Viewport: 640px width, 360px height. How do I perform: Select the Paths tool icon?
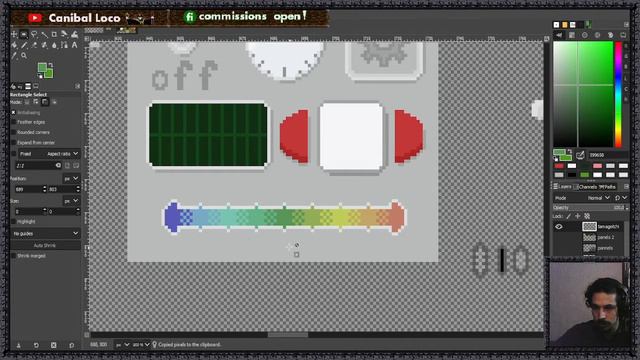point(64,45)
